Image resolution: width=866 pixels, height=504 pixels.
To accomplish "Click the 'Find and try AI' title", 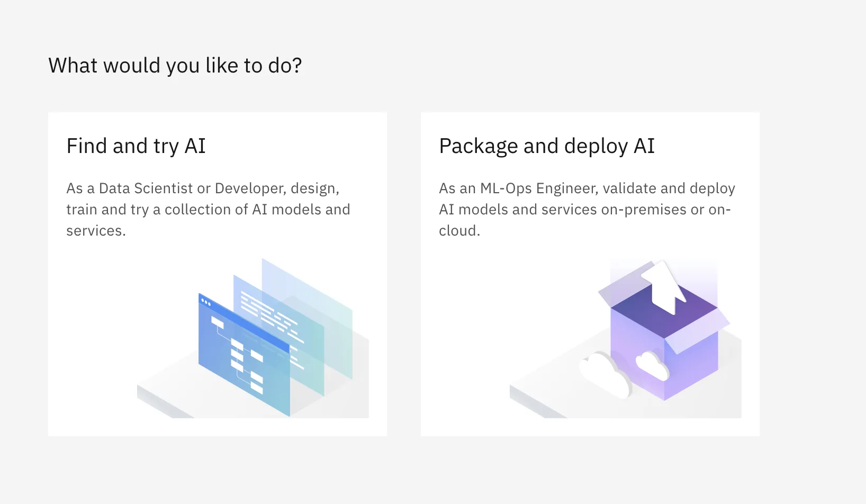I will click(x=136, y=146).
